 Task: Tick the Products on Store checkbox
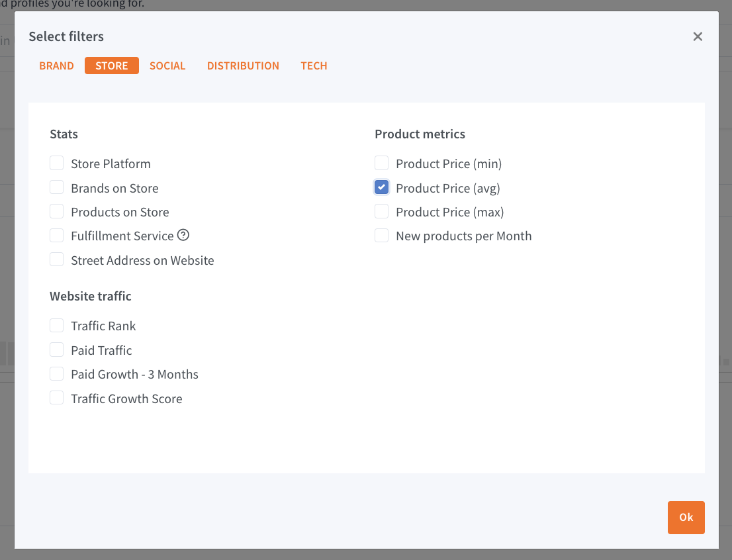click(x=57, y=212)
